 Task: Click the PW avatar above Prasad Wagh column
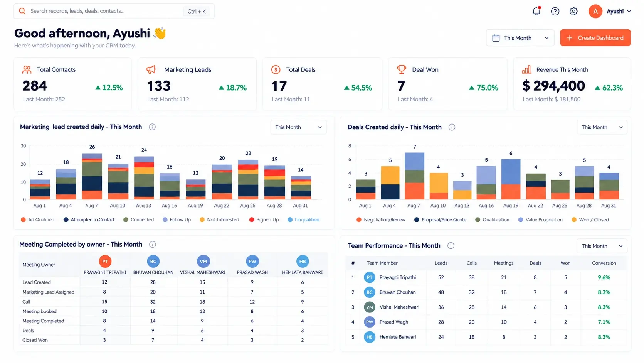(x=252, y=261)
